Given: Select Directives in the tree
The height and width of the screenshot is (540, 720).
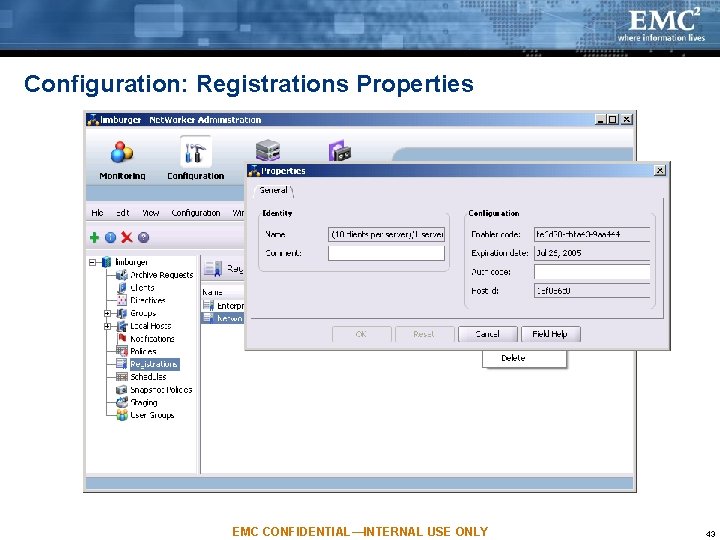Looking at the screenshot, I should pos(147,300).
